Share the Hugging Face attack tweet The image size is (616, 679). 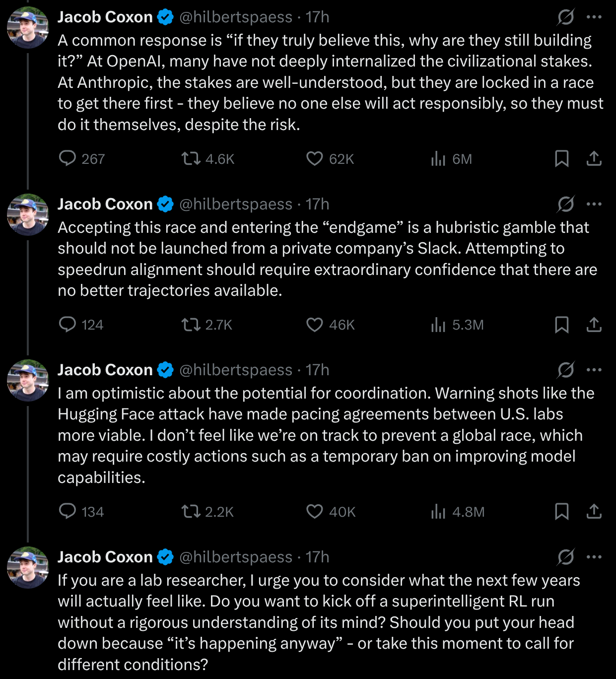coord(594,511)
